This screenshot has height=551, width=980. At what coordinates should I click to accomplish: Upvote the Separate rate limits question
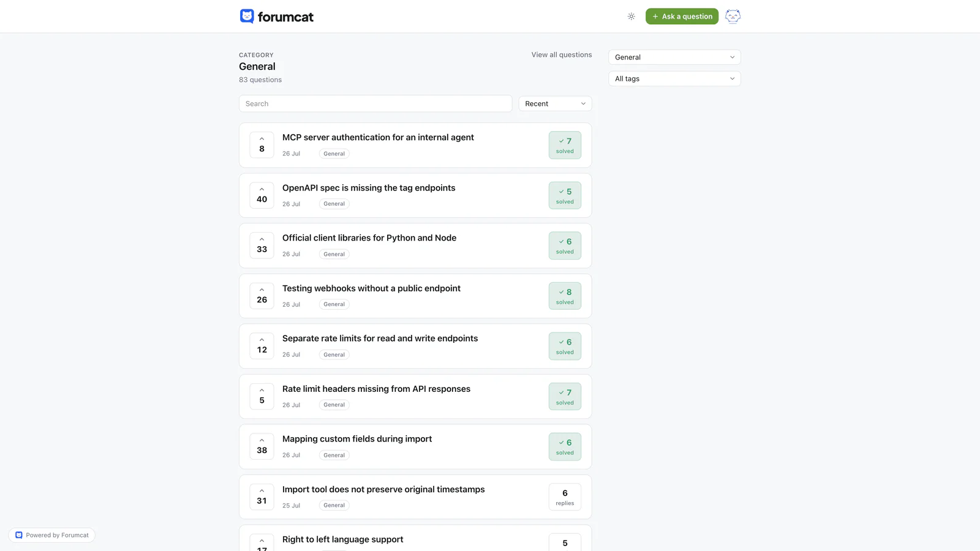click(x=262, y=346)
